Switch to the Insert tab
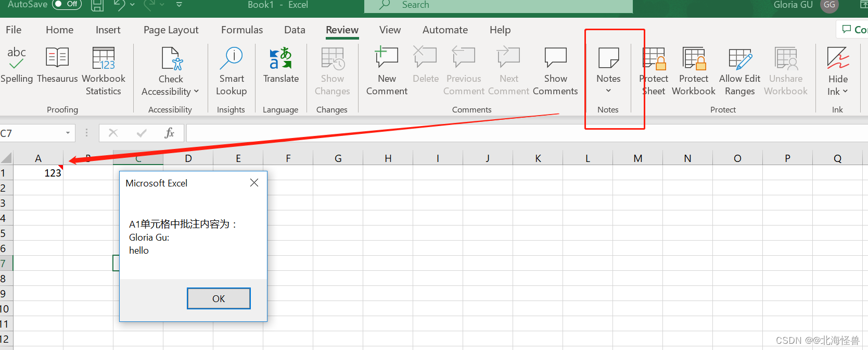The width and height of the screenshot is (868, 350). click(x=108, y=30)
